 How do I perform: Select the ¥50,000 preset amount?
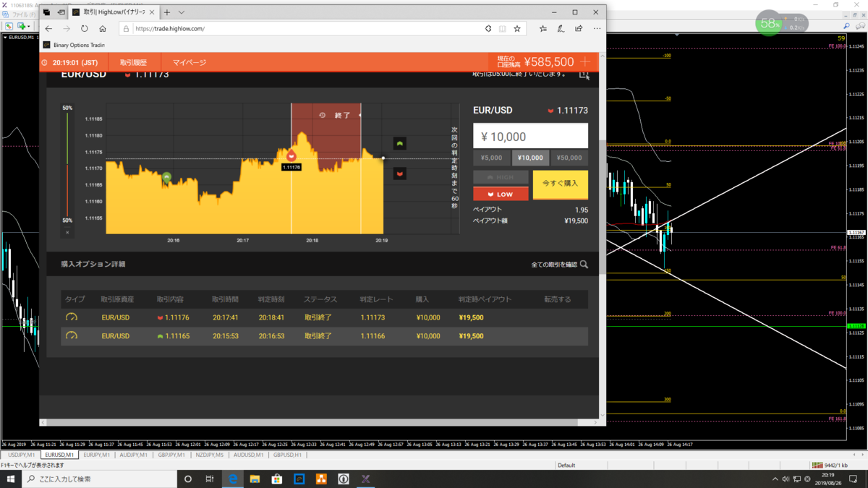click(x=569, y=158)
